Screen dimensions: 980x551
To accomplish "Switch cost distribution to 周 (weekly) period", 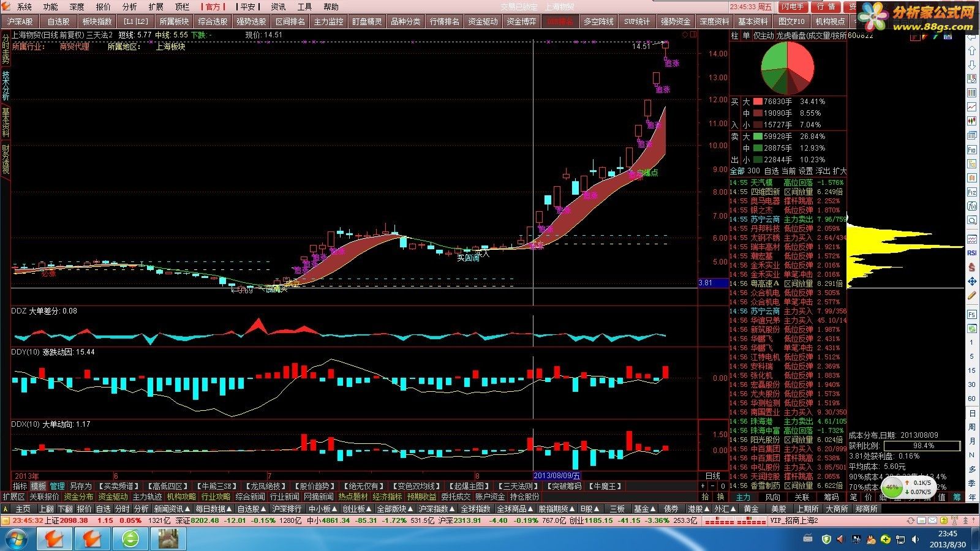I will [x=971, y=427].
